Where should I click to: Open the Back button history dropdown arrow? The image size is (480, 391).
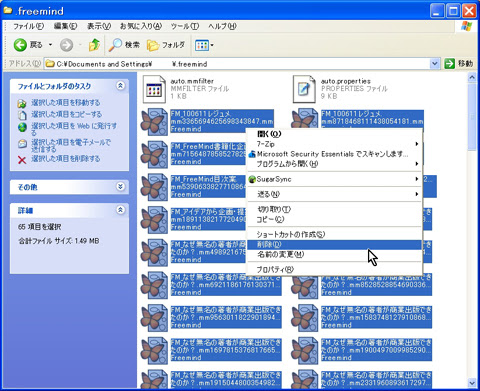point(50,45)
